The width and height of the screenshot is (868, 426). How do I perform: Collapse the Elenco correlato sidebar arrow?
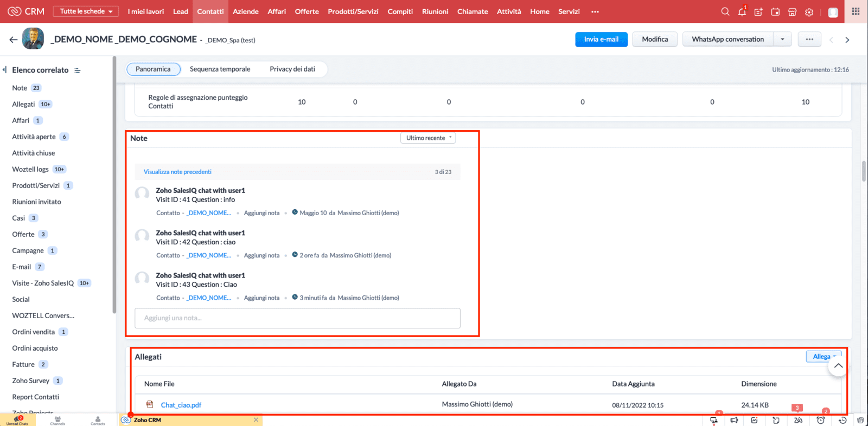[x=5, y=70]
